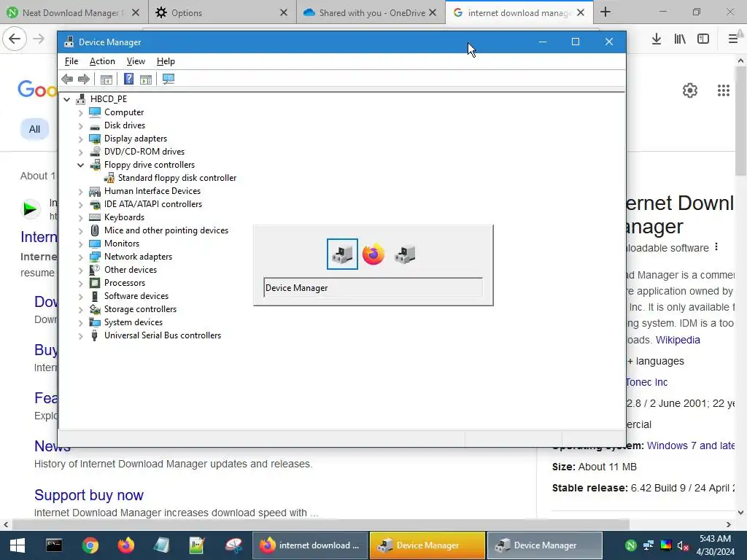Click the Forward arrow in Device Manager toolbar
The image size is (747, 560).
click(x=84, y=79)
